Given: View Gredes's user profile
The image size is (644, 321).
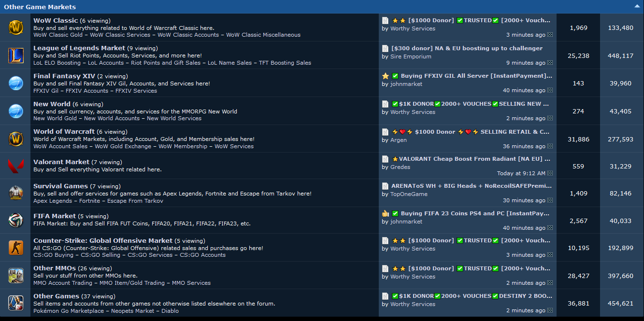Looking at the screenshot, I should click(x=401, y=167).
